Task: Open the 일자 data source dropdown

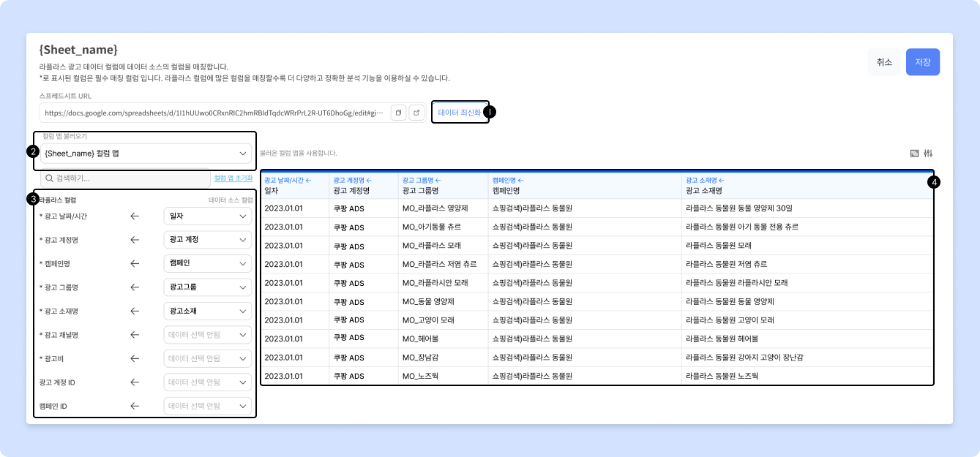Action: [207, 216]
